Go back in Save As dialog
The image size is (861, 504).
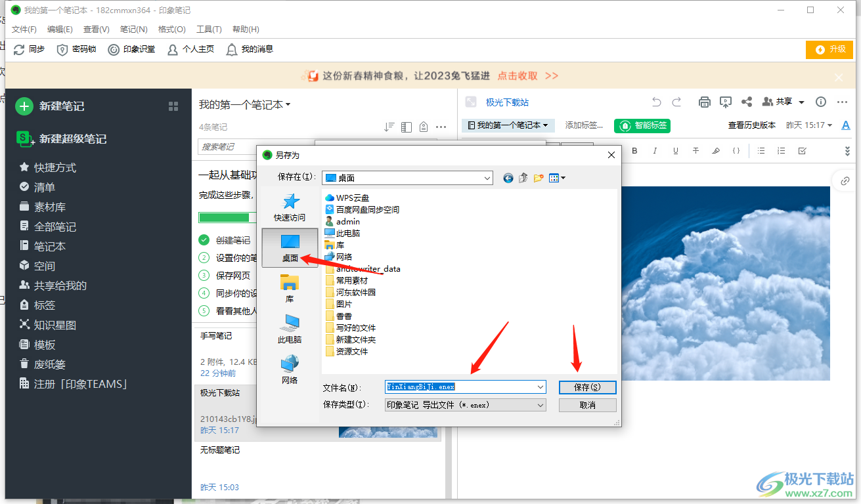click(508, 178)
